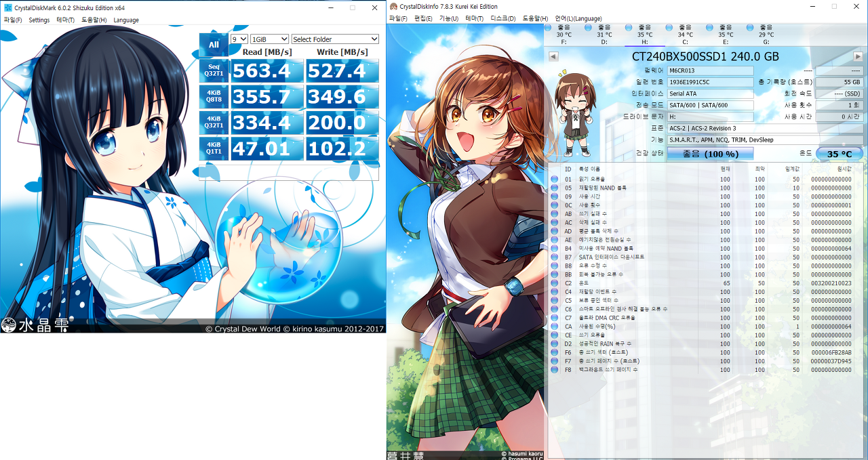Click the 4KiB Q32T1 write result 200.0

click(342, 122)
